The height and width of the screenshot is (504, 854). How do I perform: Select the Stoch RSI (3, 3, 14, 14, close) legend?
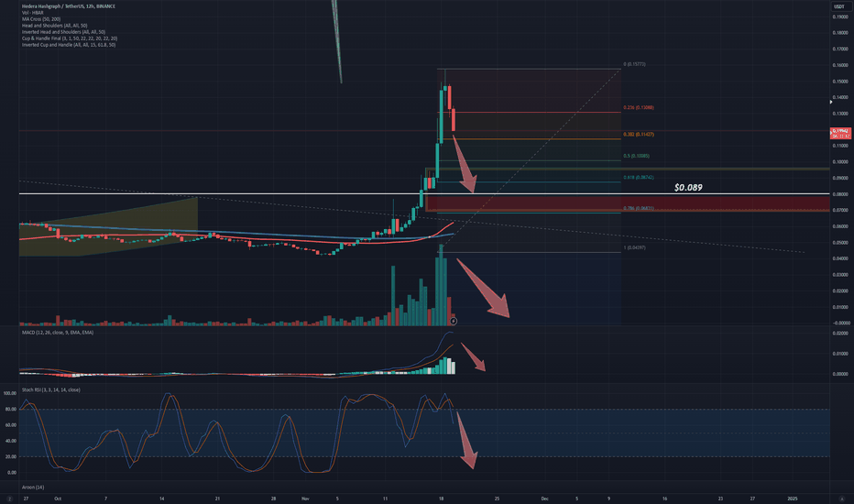click(51, 390)
